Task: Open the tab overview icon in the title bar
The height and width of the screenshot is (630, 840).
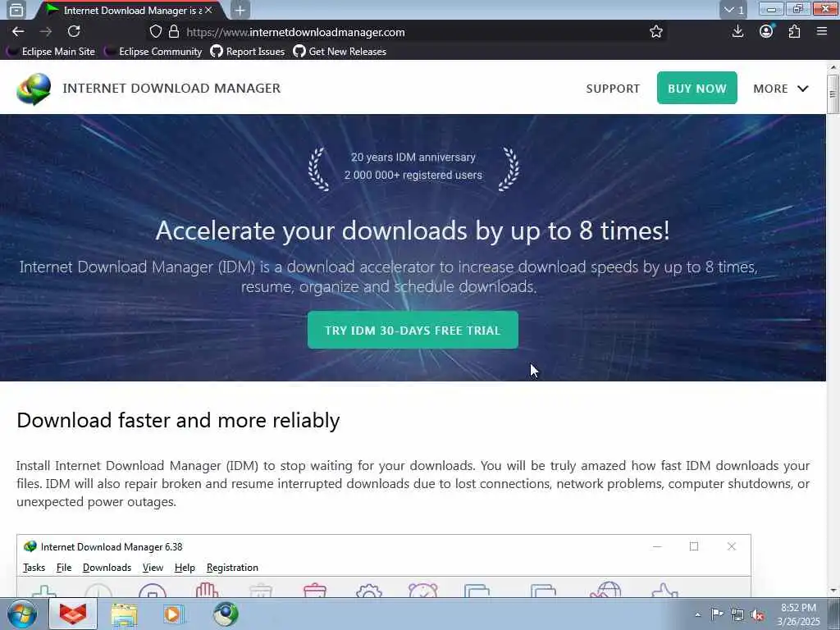Action: click(x=16, y=10)
